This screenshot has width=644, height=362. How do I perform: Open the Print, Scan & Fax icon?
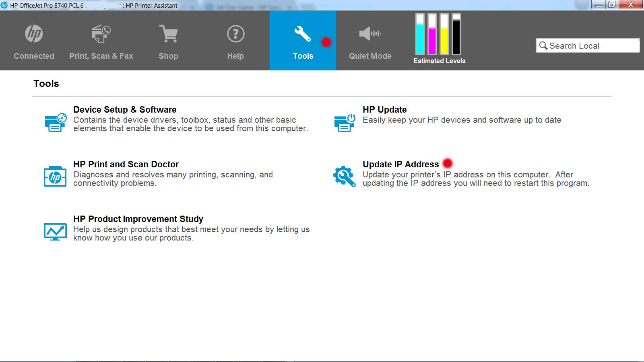click(x=101, y=34)
